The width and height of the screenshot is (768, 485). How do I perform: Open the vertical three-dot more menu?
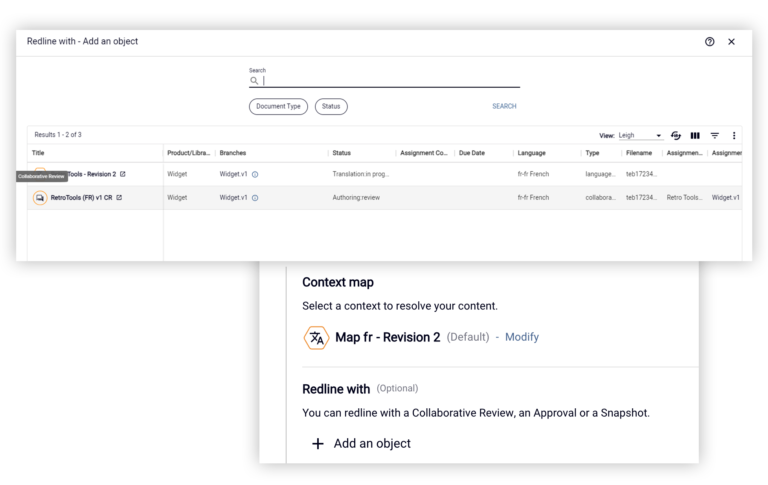tap(734, 136)
